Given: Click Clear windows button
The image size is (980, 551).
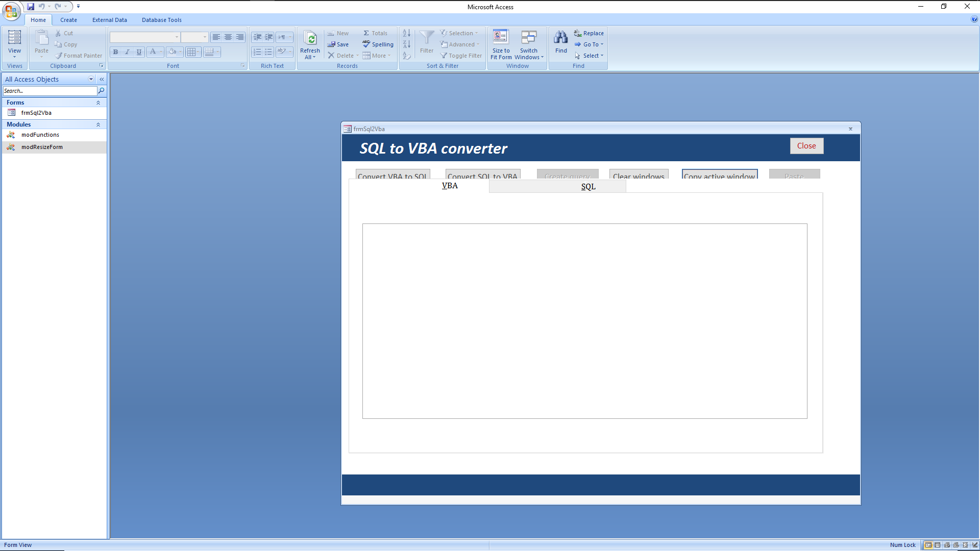Looking at the screenshot, I should pos(639,174).
